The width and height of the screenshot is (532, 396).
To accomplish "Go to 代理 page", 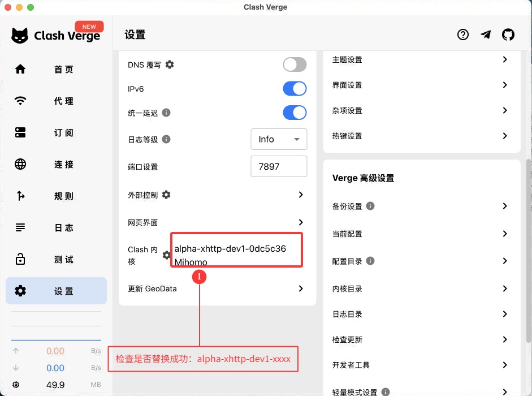I will coord(57,101).
